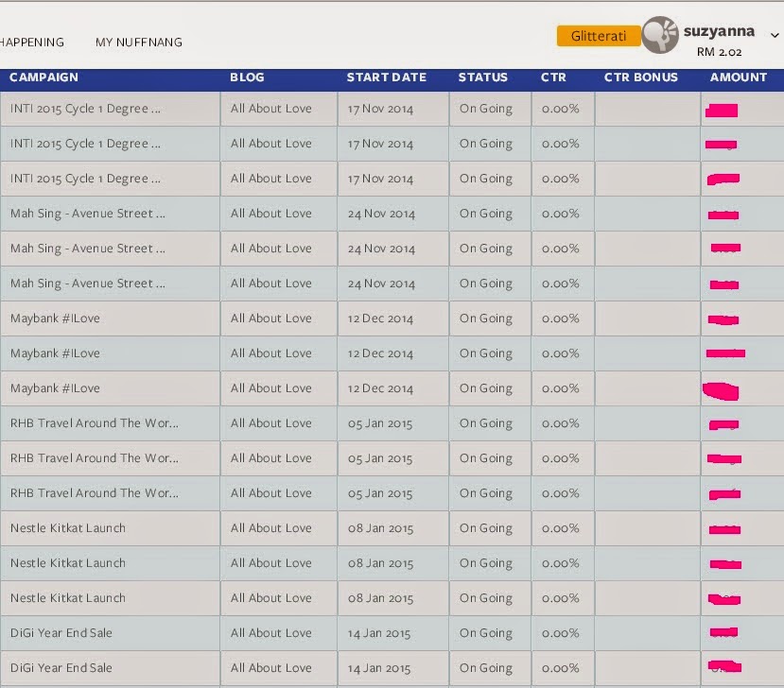Sort by the BLOG column header
Image resolution: width=784 pixels, height=688 pixels.
point(247,77)
